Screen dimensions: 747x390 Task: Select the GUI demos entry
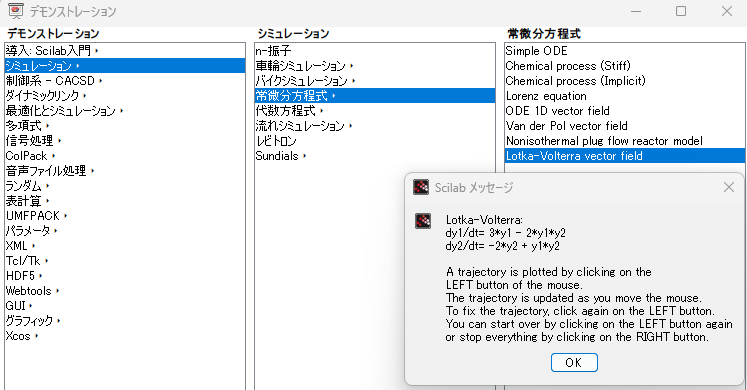point(125,306)
